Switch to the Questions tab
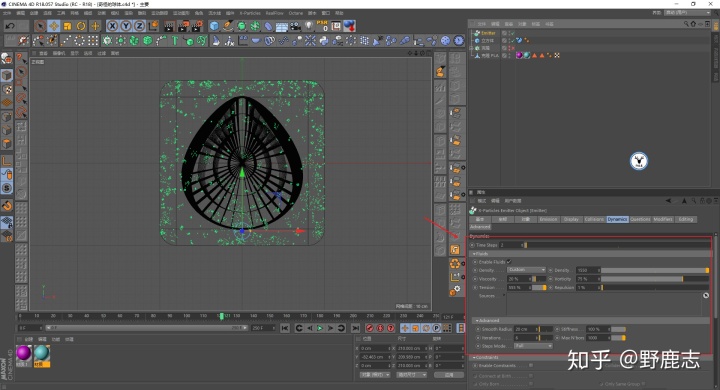720x390 pixels. tap(640, 219)
